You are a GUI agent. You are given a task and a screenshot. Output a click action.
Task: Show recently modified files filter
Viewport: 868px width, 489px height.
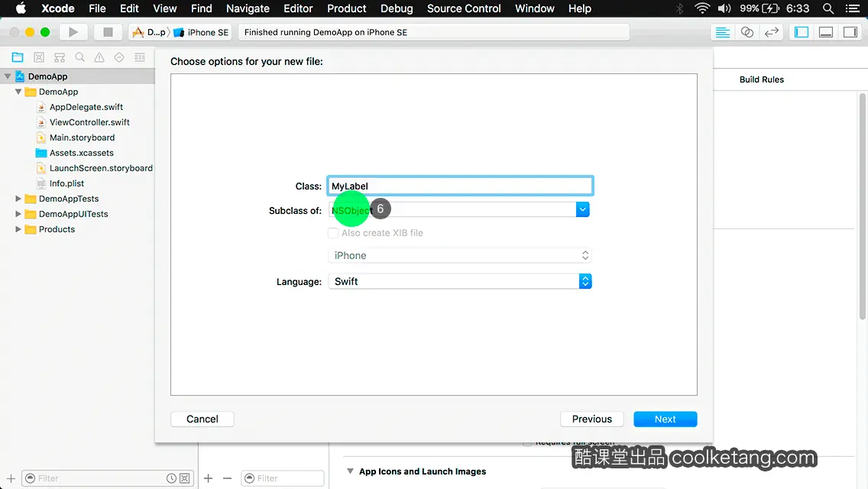[172, 478]
